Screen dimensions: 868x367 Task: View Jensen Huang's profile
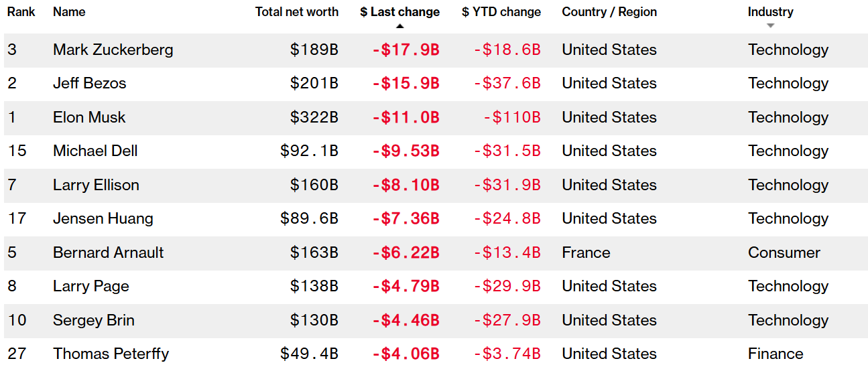pos(103,219)
